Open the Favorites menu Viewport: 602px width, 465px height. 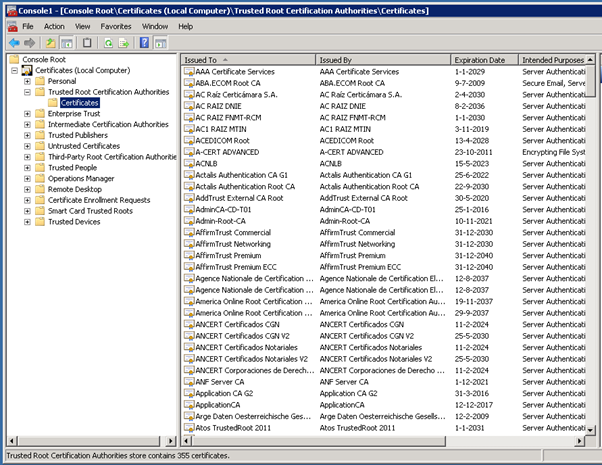click(x=115, y=26)
